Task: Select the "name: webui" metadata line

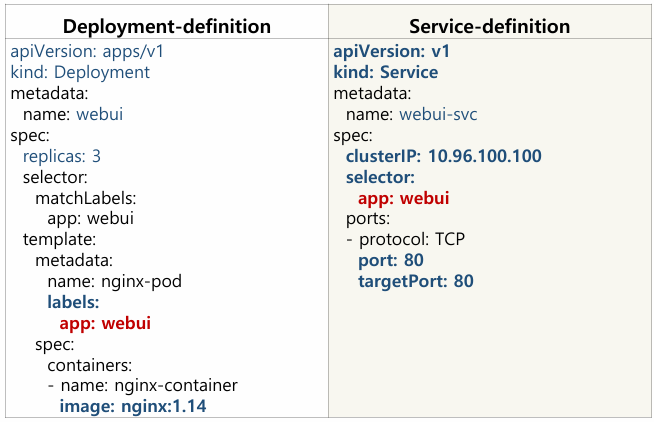Action: [73, 114]
